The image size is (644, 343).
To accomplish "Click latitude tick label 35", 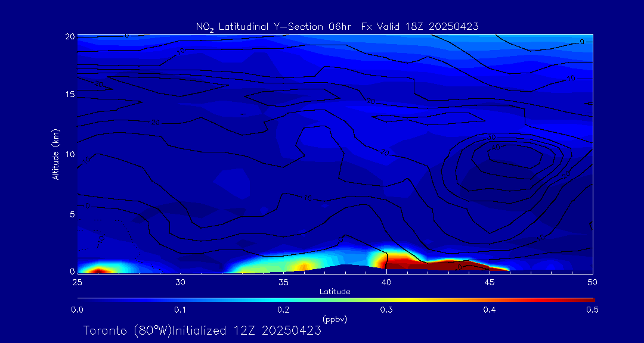I will tap(283, 282).
